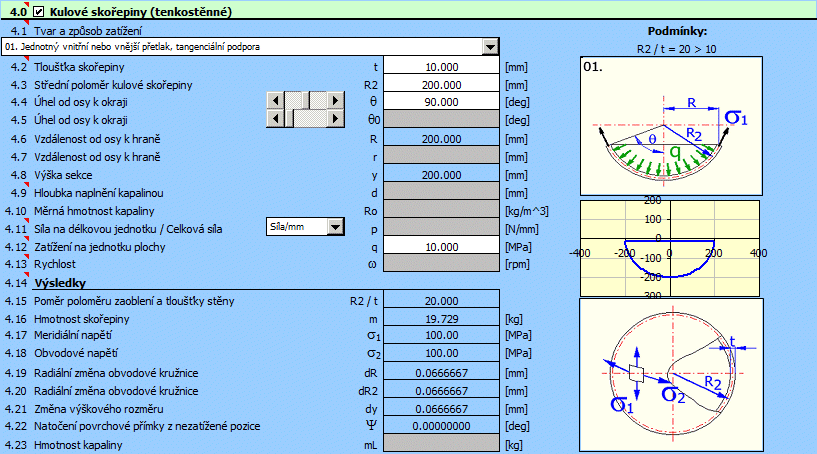
Task: Click the blue semicircle profile chart
Action: (x=670, y=248)
